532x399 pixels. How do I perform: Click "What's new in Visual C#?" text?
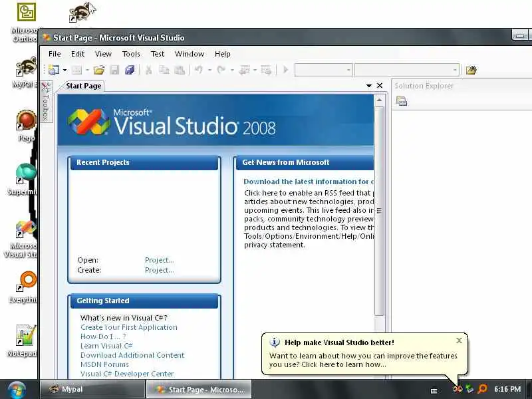pyautogui.click(x=124, y=318)
